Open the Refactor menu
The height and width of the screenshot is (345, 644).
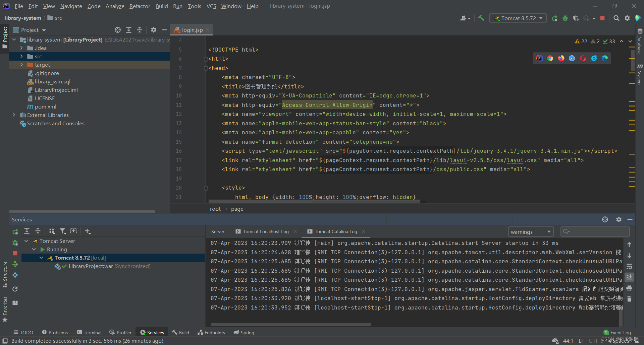tap(140, 6)
